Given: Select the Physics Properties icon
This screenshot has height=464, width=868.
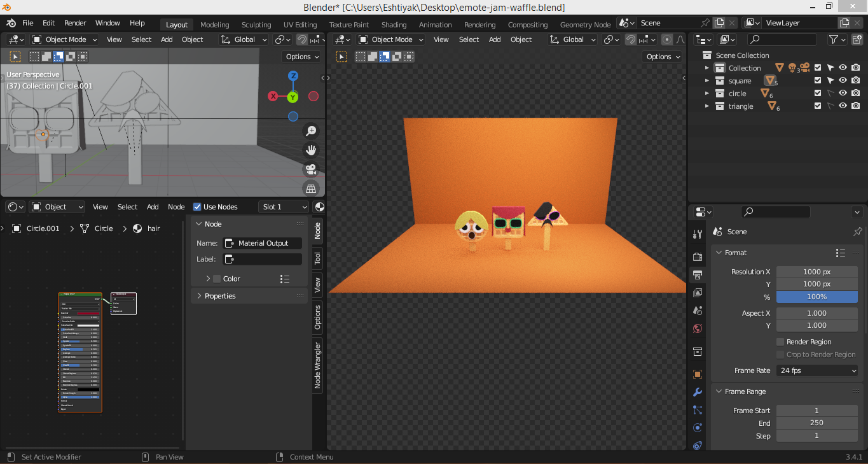Looking at the screenshot, I should point(697,428).
